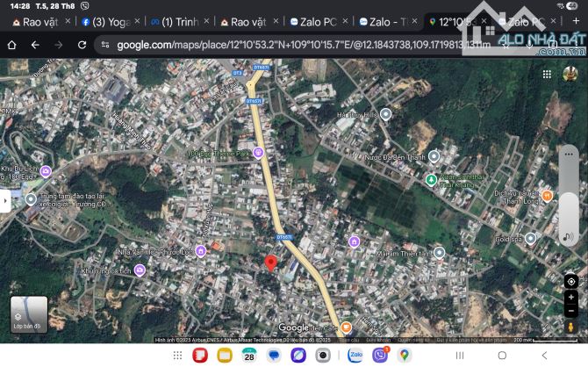Screen dimensions: 588x367
Task: Open Zalo from the taskbar
Action: pos(356,355)
